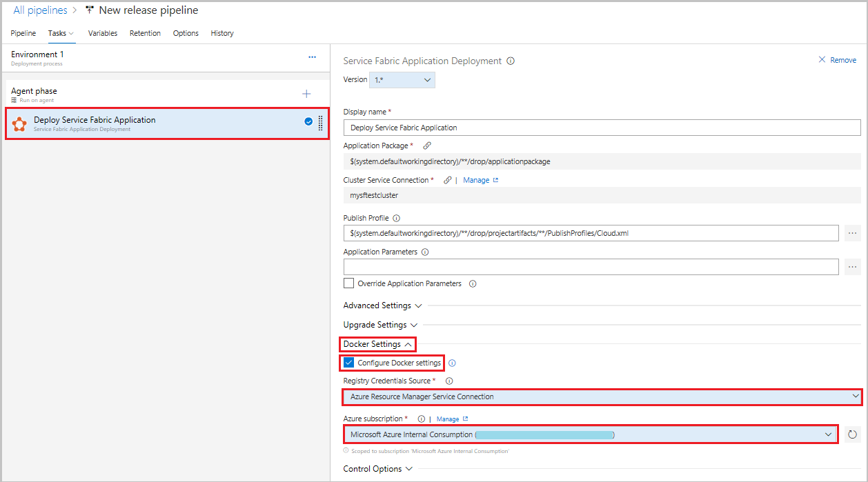Click the info icon beside Publish Profile
This screenshot has width=868, height=482.
pyautogui.click(x=396, y=219)
